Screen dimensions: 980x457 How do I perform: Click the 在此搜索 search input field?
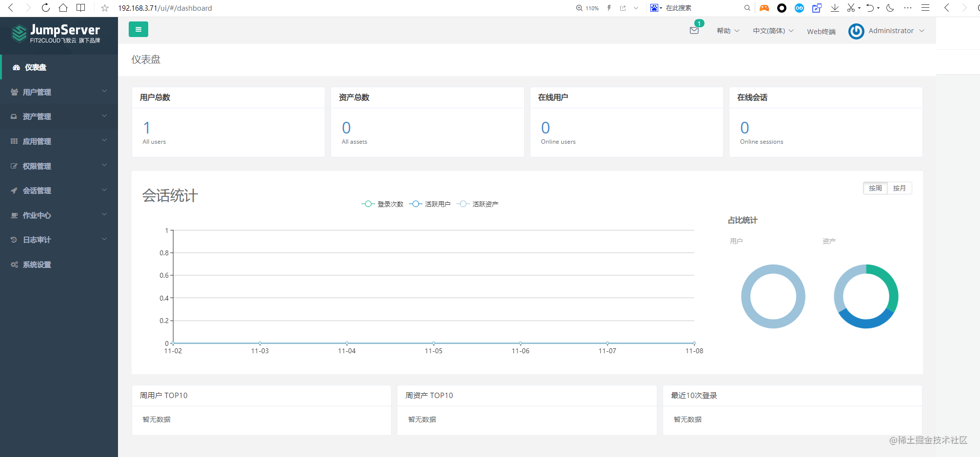click(x=702, y=8)
